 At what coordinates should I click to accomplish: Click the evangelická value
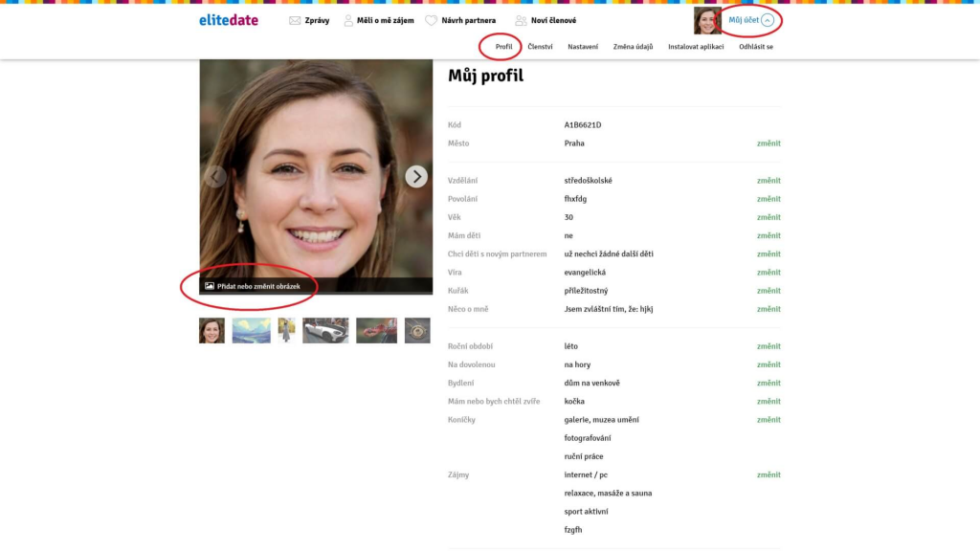[585, 273]
